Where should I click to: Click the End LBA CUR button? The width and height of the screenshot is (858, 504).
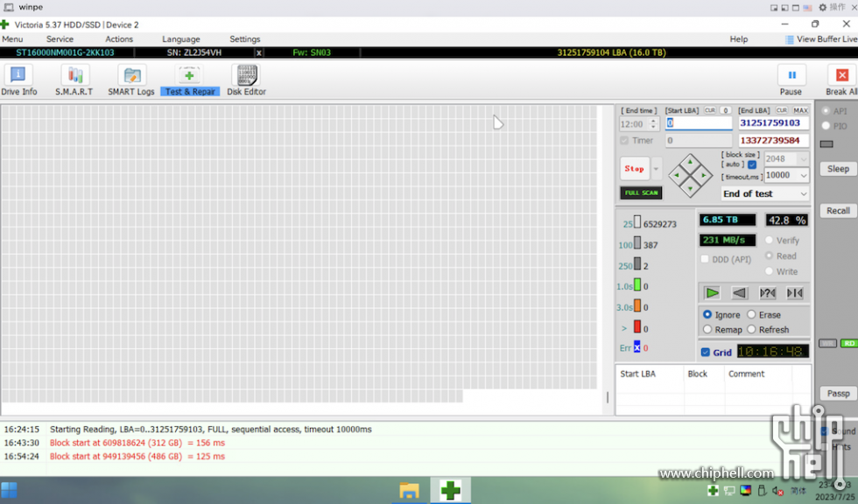[781, 110]
